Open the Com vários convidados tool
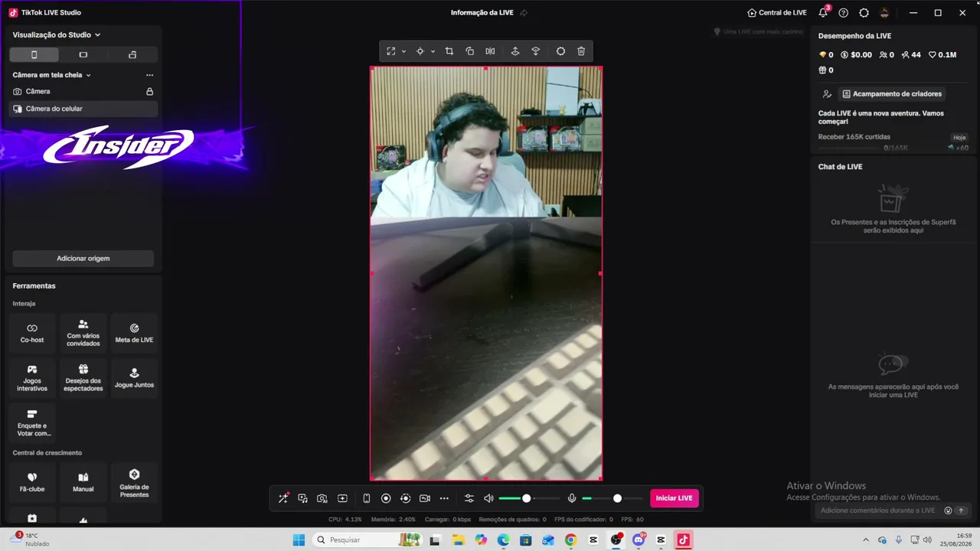 click(x=83, y=333)
